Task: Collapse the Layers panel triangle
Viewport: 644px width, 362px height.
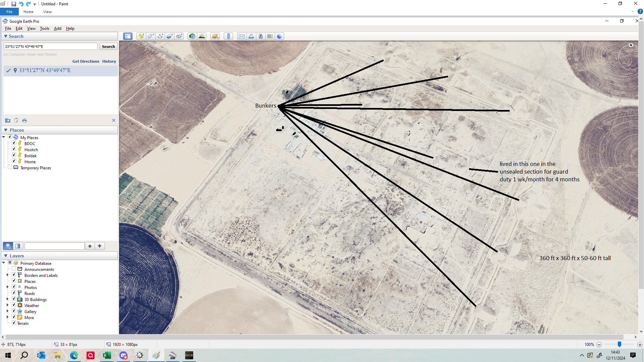Action: tap(6, 256)
